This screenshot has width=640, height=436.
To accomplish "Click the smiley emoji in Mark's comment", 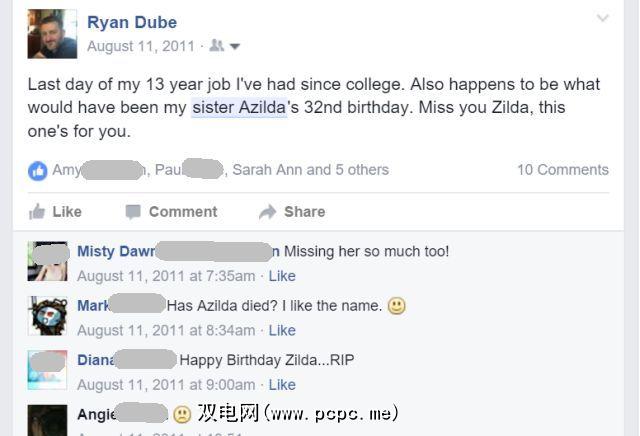I will [x=397, y=306].
